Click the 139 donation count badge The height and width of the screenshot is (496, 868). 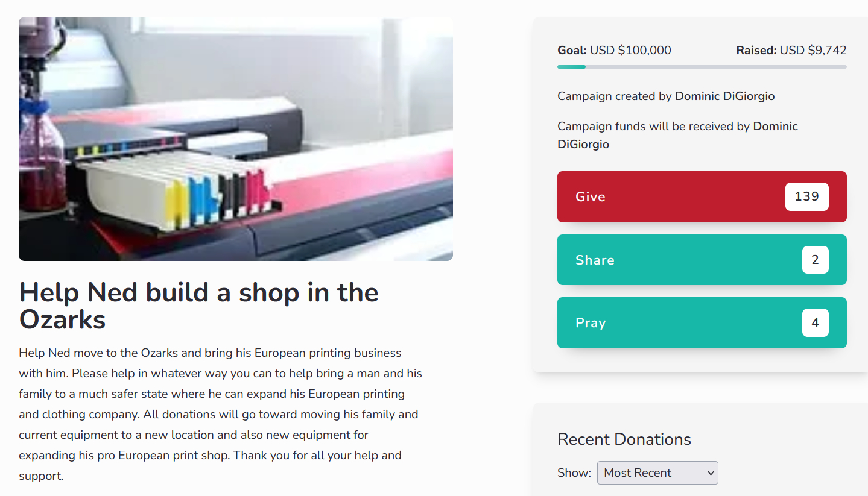[806, 196]
